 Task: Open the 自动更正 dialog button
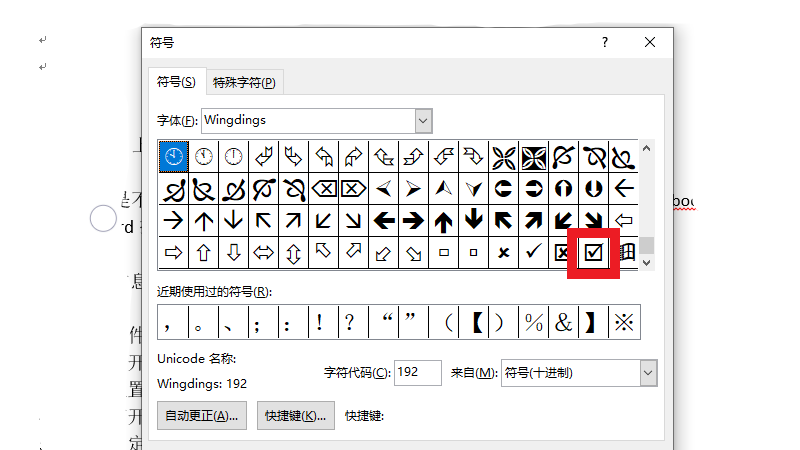tap(202, 415)
